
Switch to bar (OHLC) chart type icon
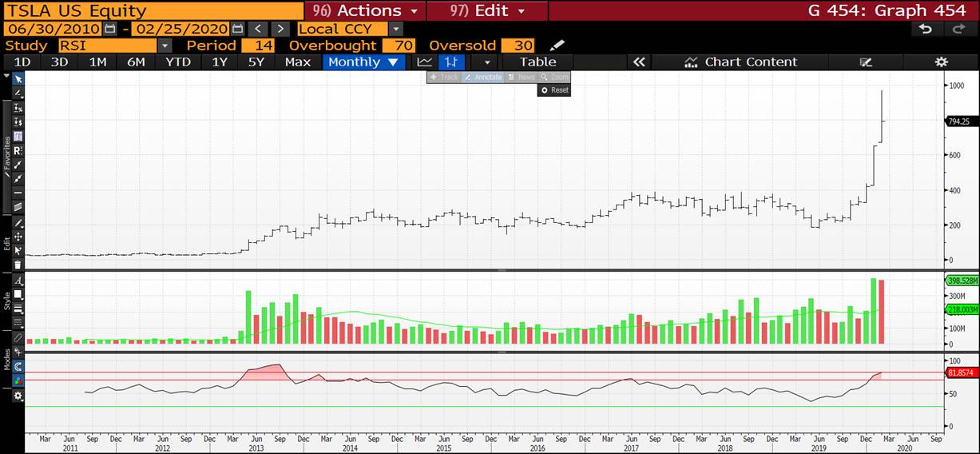point(451,62)
